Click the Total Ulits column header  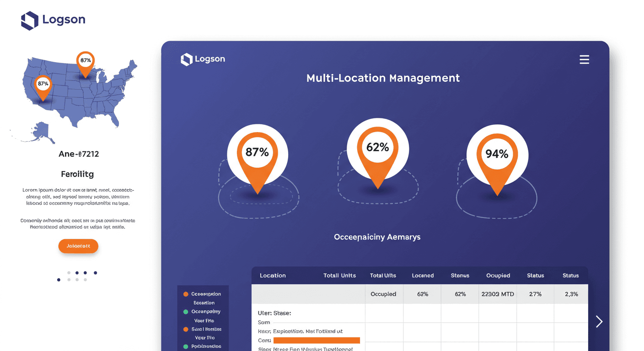(383, 276)
